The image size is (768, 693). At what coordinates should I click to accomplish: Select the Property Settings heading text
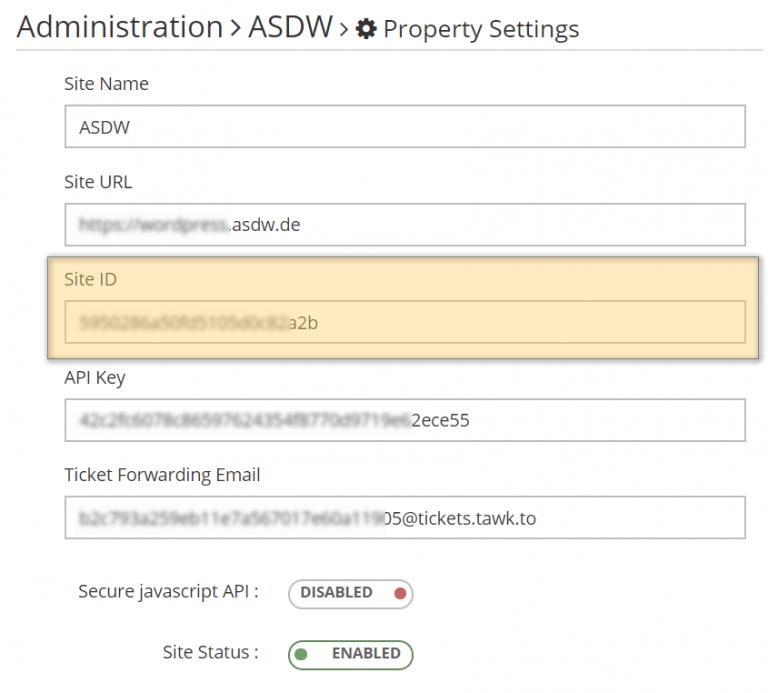pyautogui.click(x=480, y=29)
